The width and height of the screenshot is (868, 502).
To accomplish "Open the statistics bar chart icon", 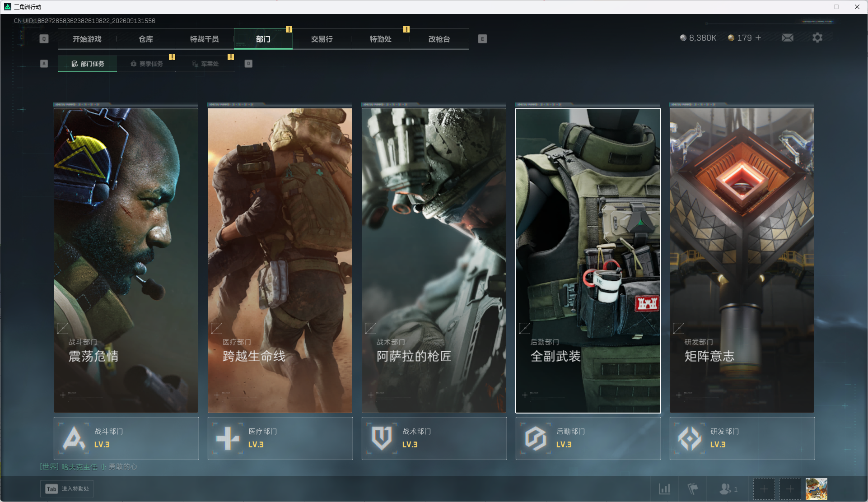I will [665, 489].
